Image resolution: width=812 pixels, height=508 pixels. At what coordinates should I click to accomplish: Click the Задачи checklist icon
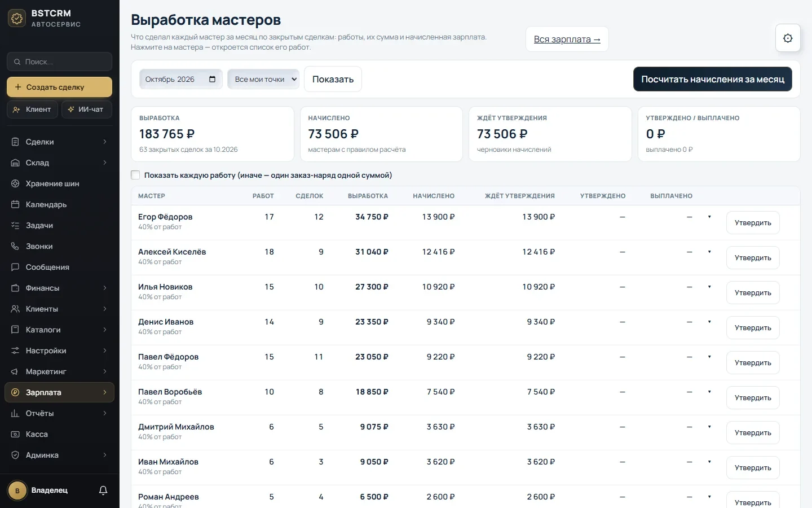pos(15,225)
